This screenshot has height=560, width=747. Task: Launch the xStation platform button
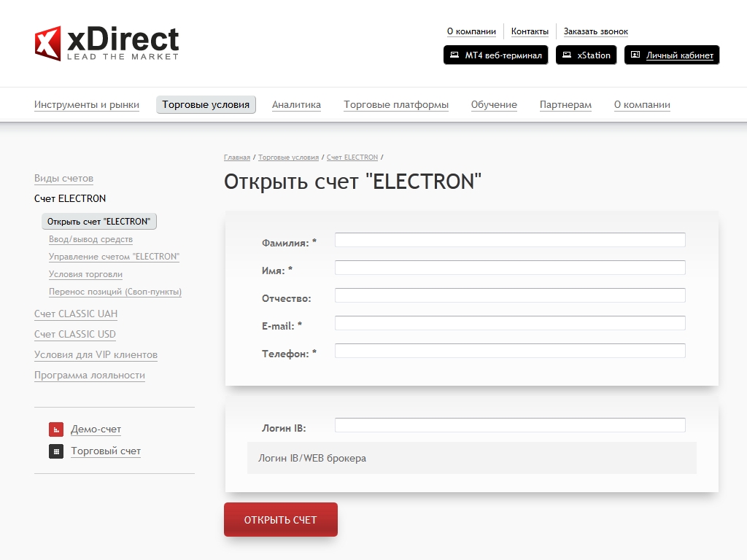click(587, 55)
